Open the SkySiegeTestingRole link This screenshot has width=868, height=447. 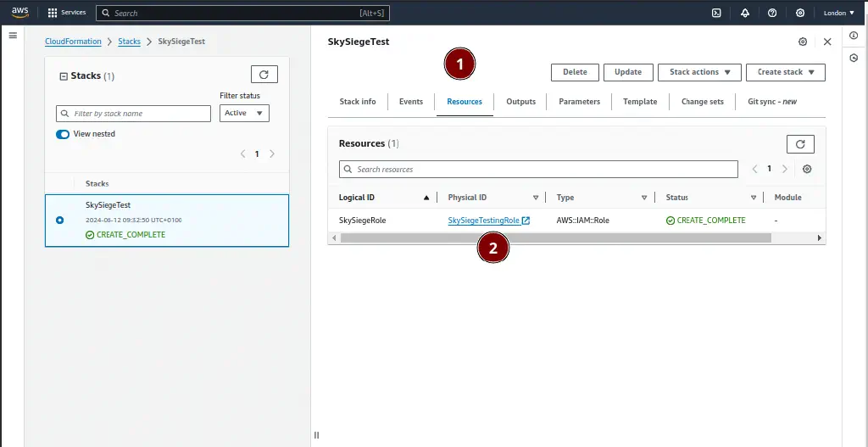pyautogui.click(x=484, y=221)
